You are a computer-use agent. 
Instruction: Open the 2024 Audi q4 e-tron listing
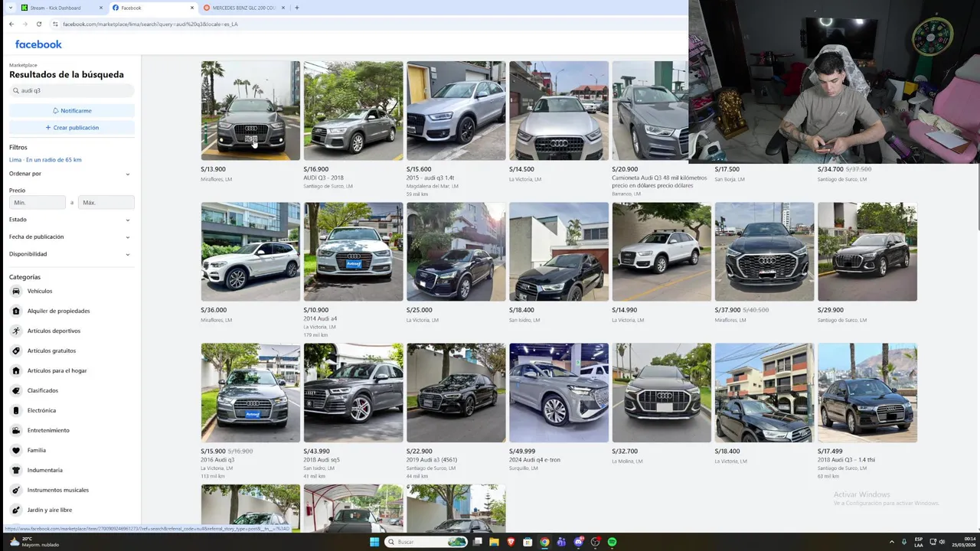tap(559, 393)
